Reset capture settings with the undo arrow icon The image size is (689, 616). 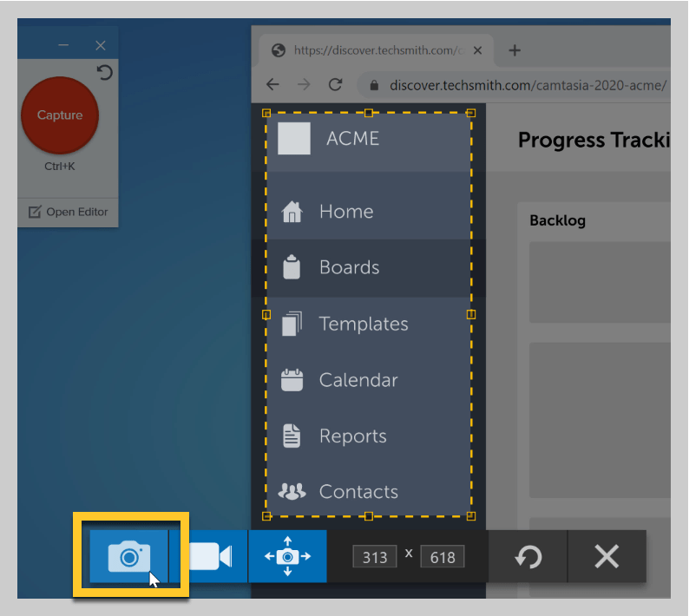click(x=105, y=73)
